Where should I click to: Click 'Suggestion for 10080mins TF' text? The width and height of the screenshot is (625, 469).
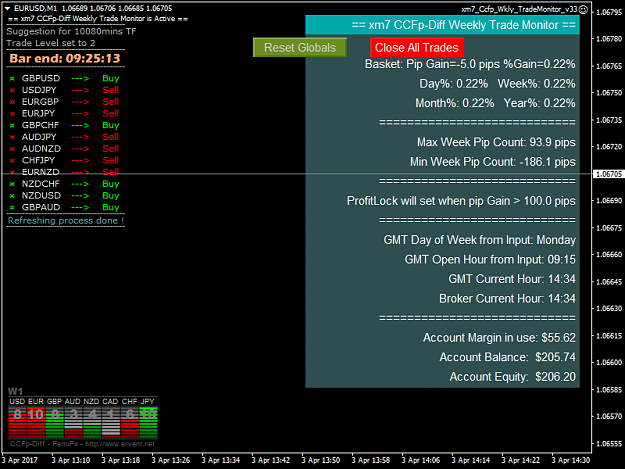[71, 31]
